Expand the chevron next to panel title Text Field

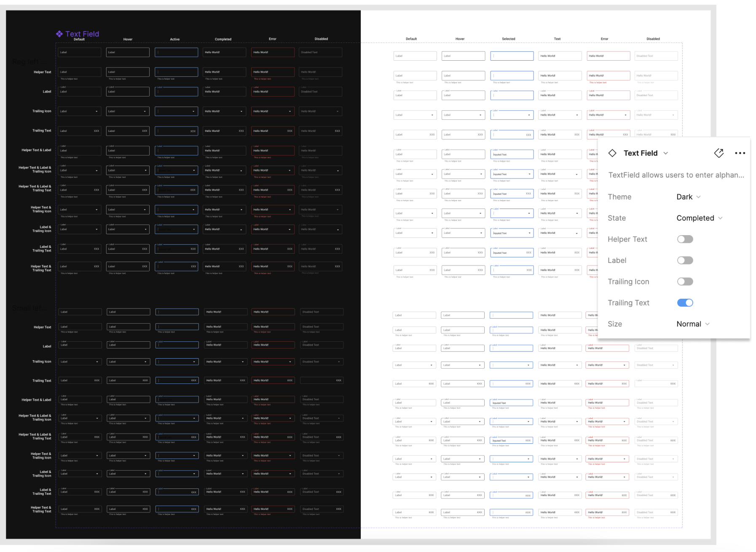pyautogui.click(x=665, y=153)
